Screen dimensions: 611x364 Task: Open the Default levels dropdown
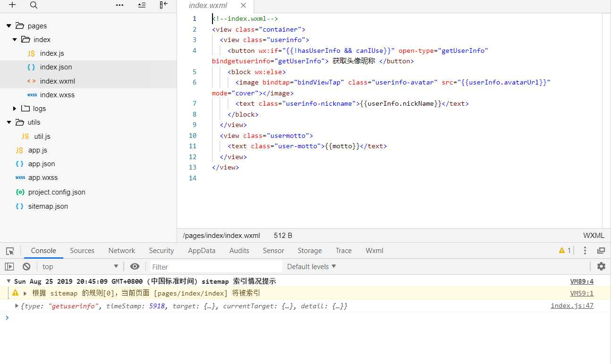(312, 266)
